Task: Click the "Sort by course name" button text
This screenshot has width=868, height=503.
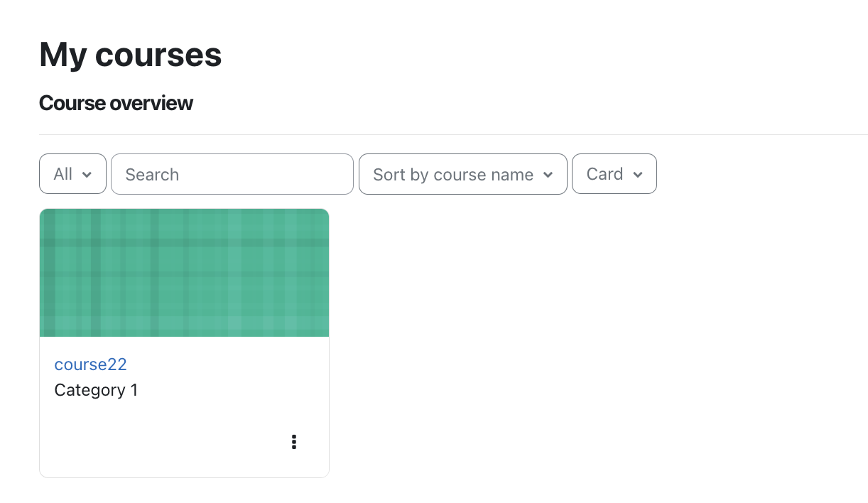Action: 453,175
